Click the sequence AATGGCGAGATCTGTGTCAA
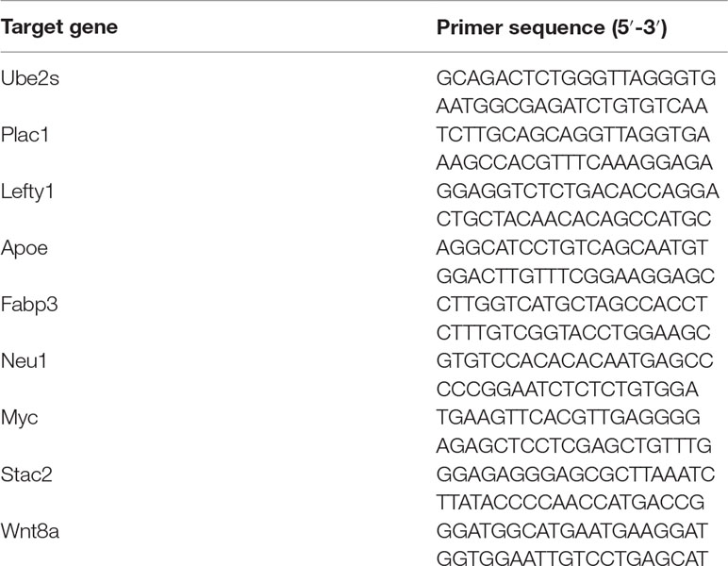The width and height of the screenshot is (728, 566). coord(572,107)
